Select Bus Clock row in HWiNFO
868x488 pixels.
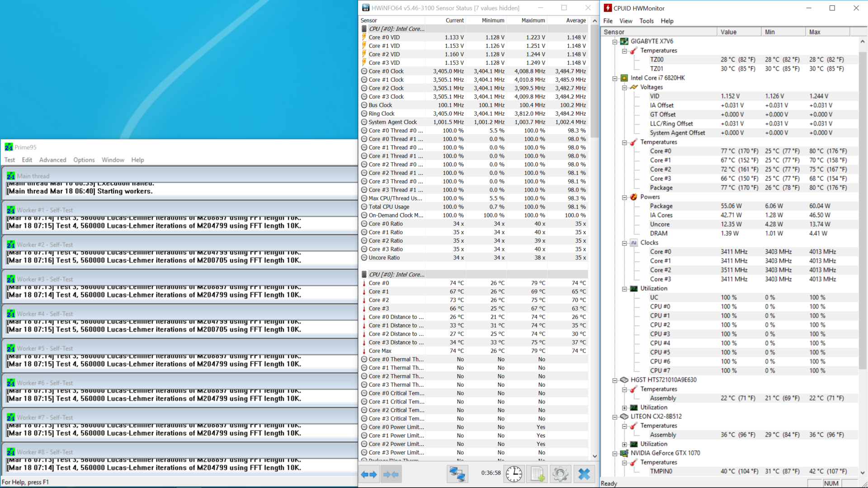(474, 105)
